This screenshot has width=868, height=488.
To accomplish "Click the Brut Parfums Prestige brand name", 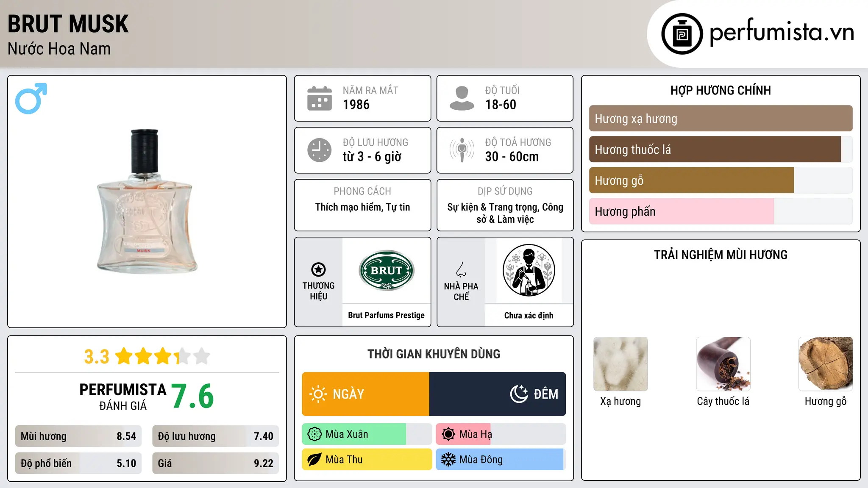I will (x=386, y=315).
